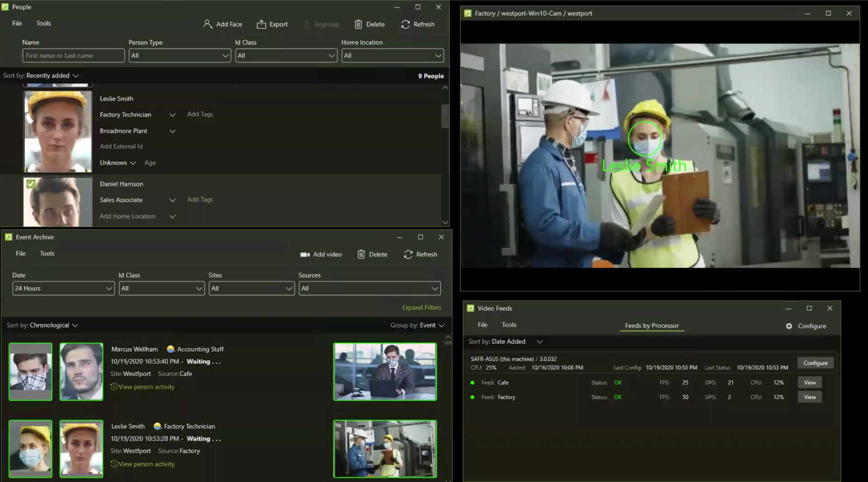
Task: Expand the Factory Technician role dropdown
Action: (x=172, y=115)
